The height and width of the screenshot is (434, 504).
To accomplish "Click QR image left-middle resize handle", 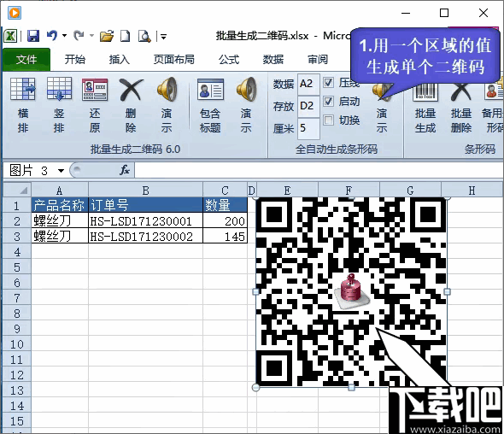I will (256, 291).
